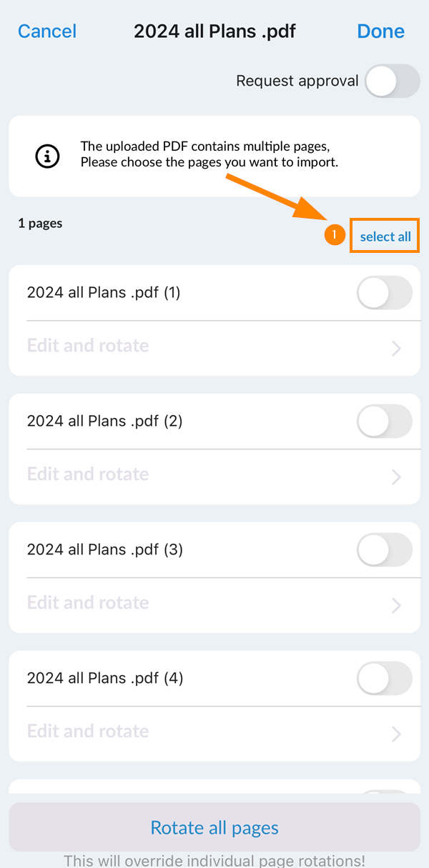Tap Done to confirm import
The image size is (429, 868).
coord(380,31)
